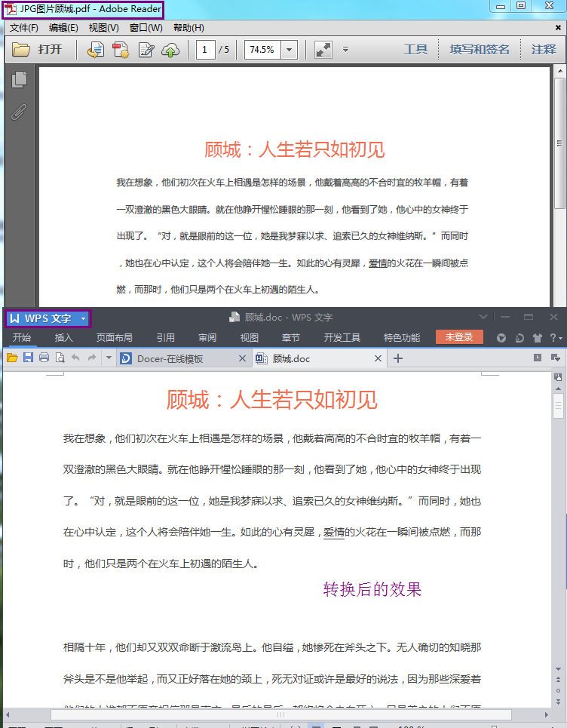The image size is (567, 728).
Task: Click the redo arrow in WPS toolbar
Action: (92, 358)
